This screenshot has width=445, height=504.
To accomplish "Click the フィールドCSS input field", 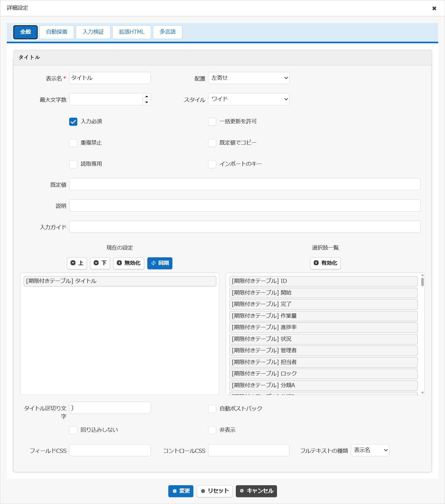I will (110, 450).
